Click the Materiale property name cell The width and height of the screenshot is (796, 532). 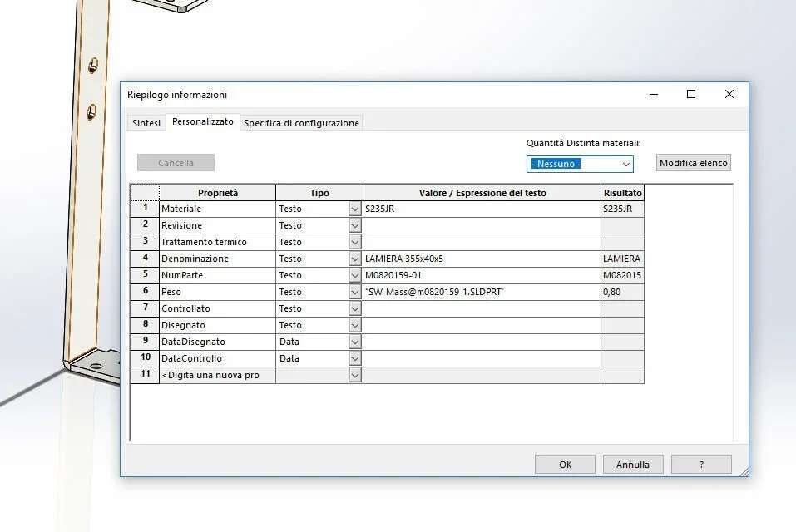click(x=217, y=209)
